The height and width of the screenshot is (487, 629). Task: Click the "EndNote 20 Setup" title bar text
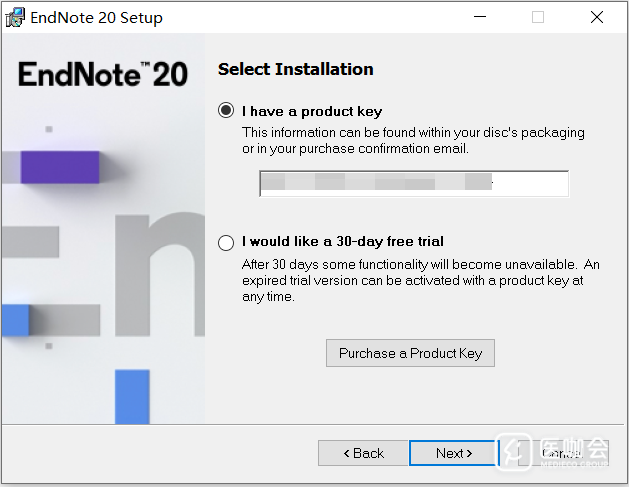click(97, 18)
